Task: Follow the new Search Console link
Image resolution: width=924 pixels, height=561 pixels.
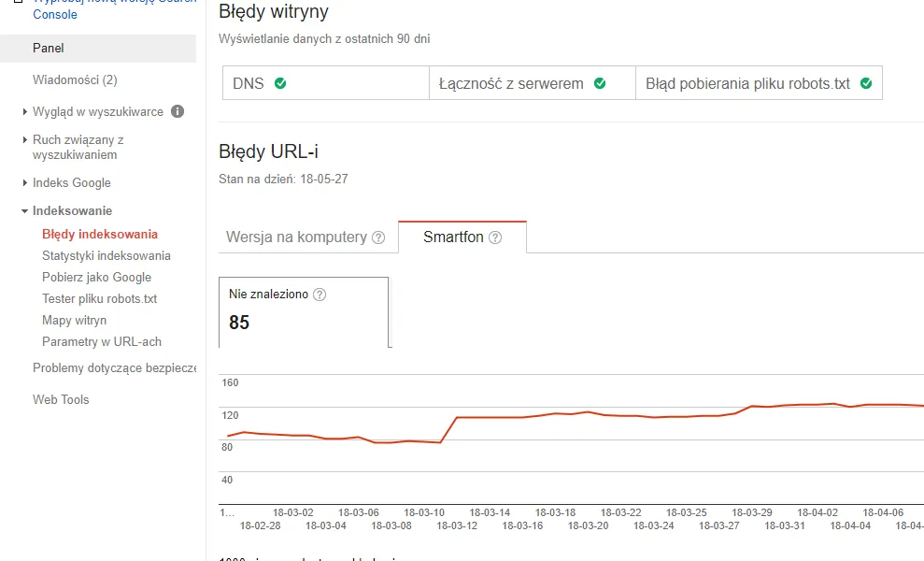Action: pyautogui.click(x=114, y=8)
